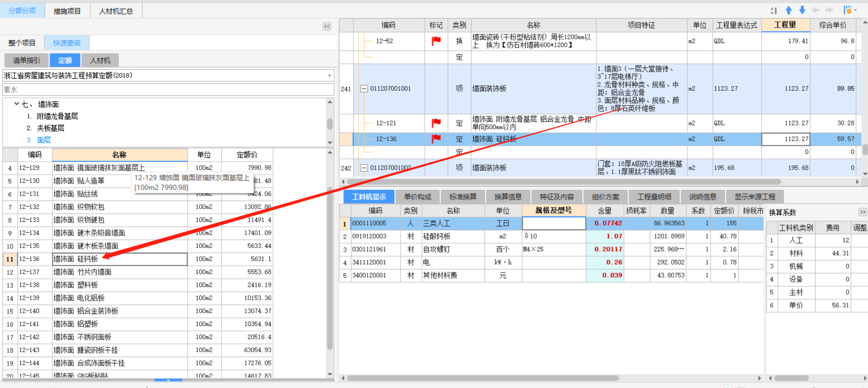Select quota row 墙饰面 硅钙板

click(138, 259)
